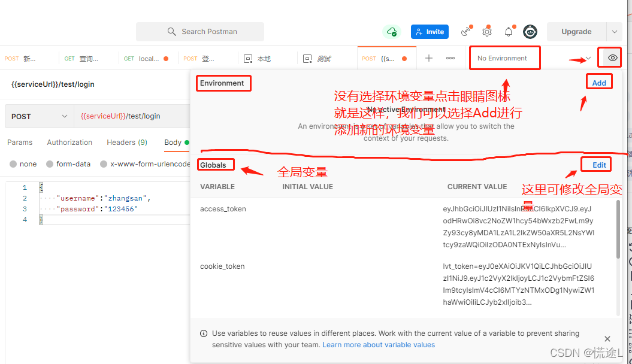Open settings gear icon in header

(x=487, y=31)
